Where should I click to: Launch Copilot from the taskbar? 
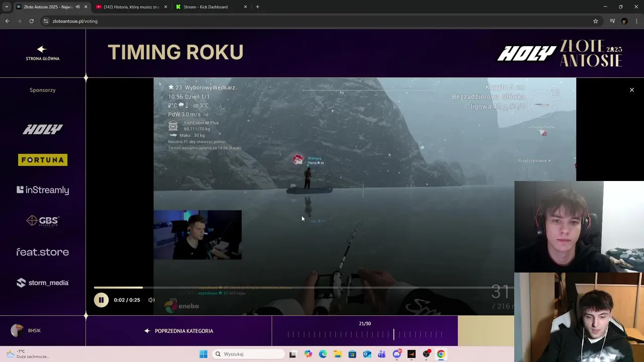click(308, 354)
